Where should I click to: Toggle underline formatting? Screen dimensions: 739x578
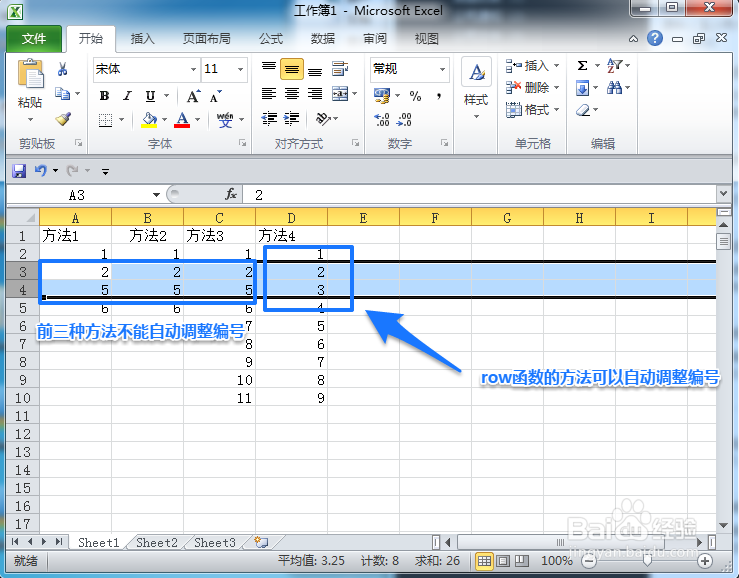[x=150, y=96]
